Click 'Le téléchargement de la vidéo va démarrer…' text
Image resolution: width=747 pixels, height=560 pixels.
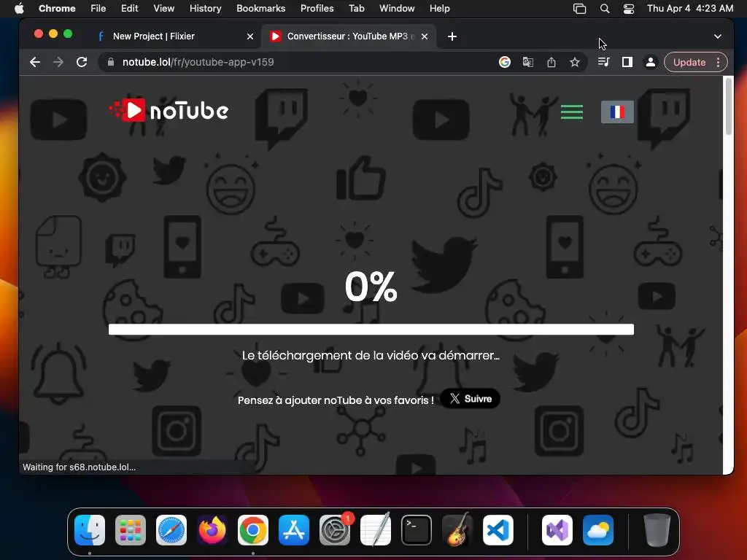[371, 356]
